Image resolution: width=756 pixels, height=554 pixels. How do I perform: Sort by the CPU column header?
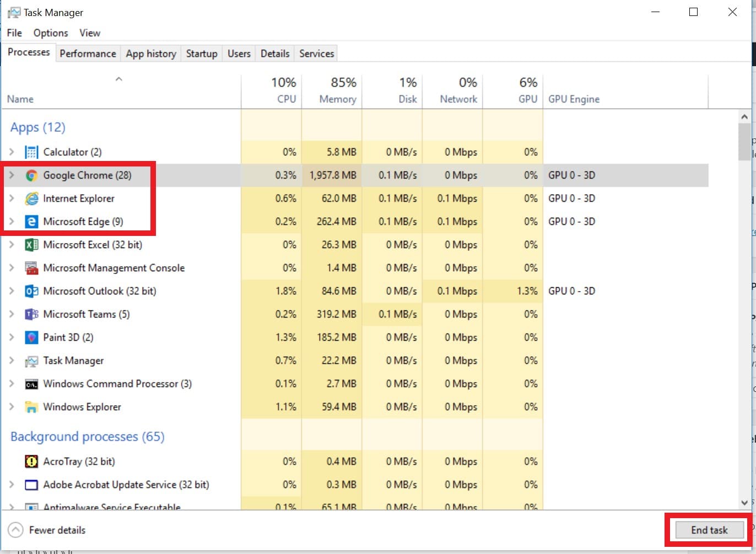(x=272, y=92)
